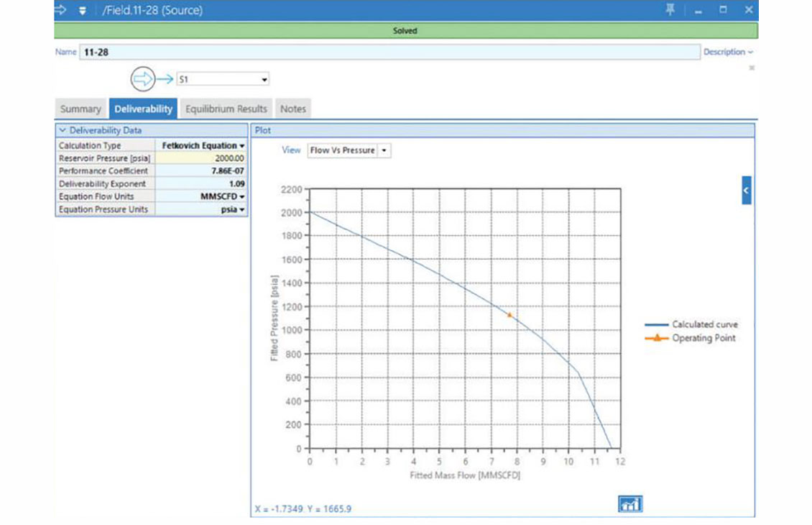812x525 pixels.
Task: Click the Performance Coefficient label
Action: (103, 171)
